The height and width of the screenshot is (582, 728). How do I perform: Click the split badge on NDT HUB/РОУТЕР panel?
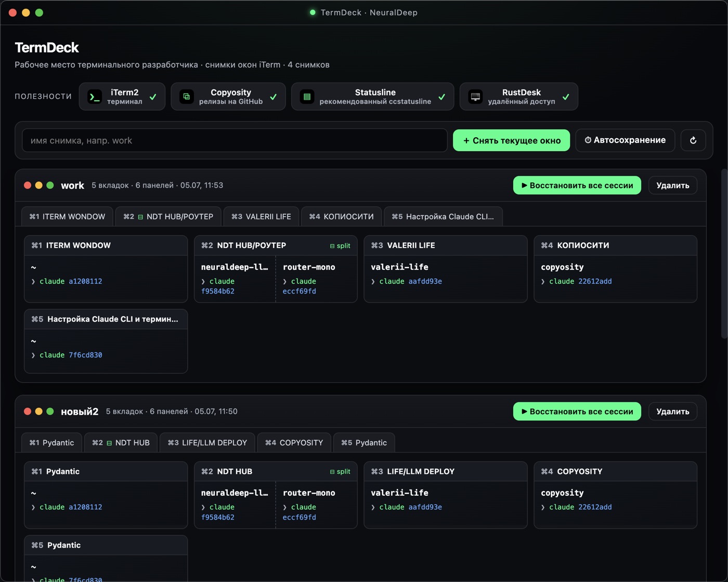click(x=340, y=246)
